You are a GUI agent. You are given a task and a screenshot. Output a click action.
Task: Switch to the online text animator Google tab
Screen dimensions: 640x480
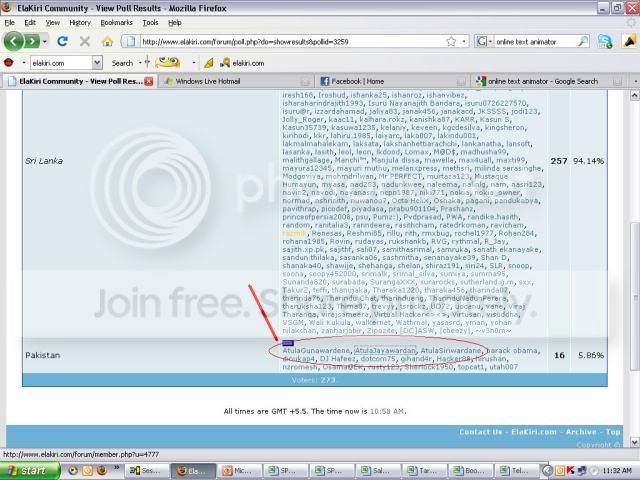[x=549, y=81]
